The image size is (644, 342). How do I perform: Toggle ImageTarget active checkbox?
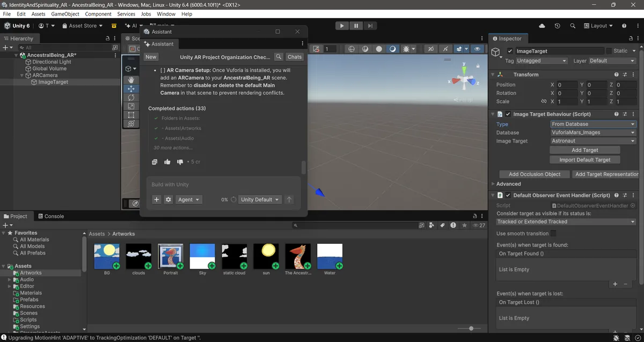pyautogui.click(x=510, y=51)
